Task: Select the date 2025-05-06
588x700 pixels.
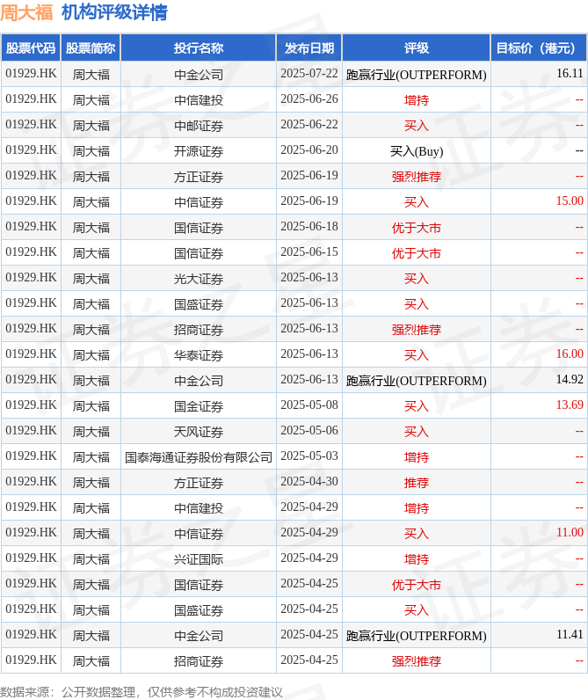Action: point(309,430)
